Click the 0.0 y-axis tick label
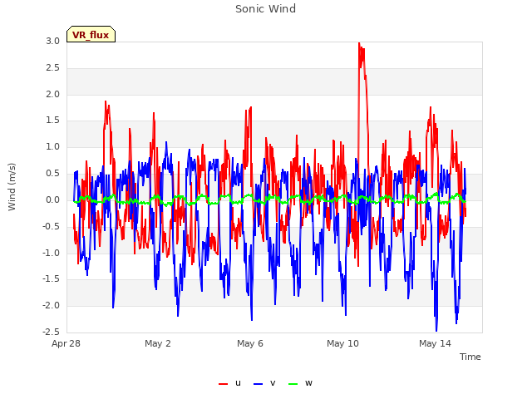Viewport: 532px width, 399px height. point(53,199)
